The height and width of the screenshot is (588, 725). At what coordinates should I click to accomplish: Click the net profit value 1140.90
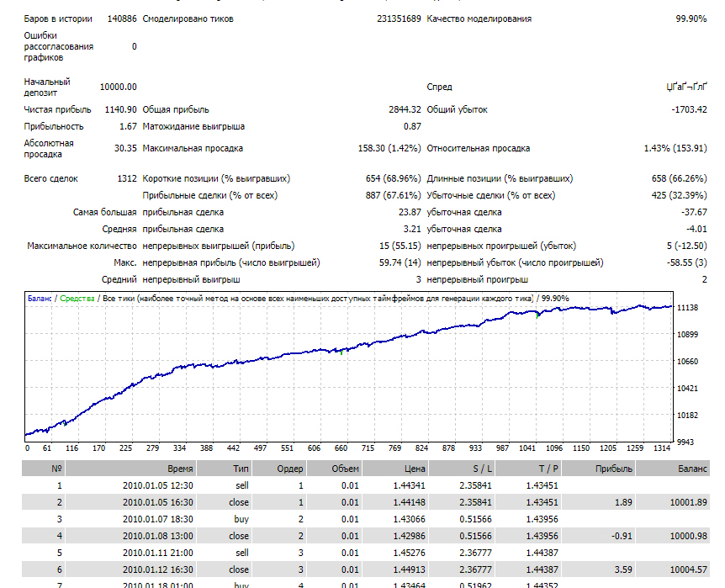point(120,109)
